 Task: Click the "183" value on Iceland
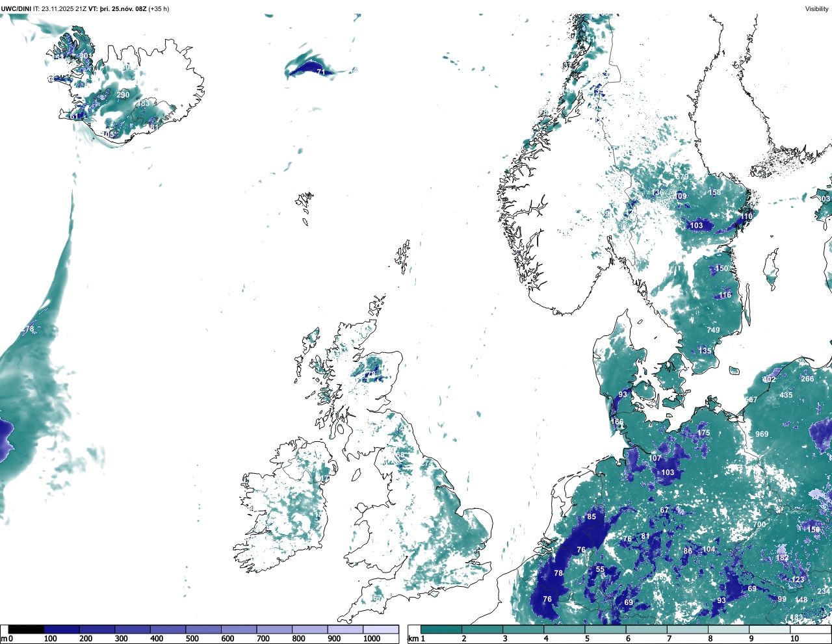coord(143,103)
